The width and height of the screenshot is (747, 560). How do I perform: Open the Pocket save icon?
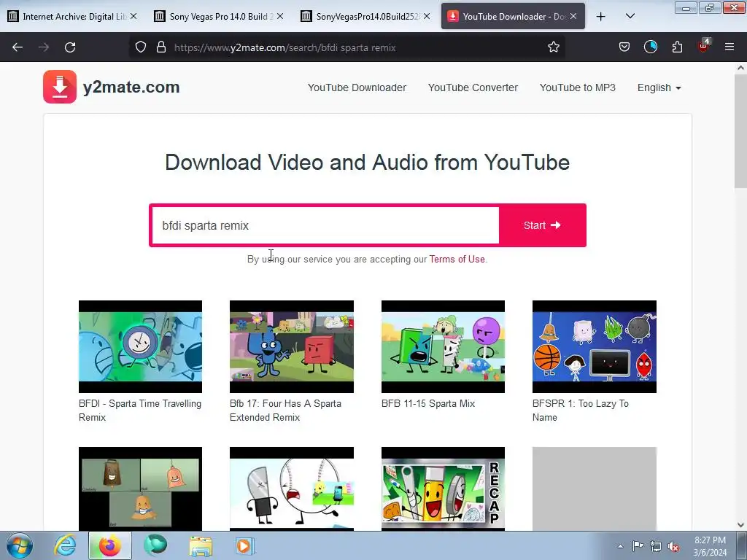click(624, 47)
